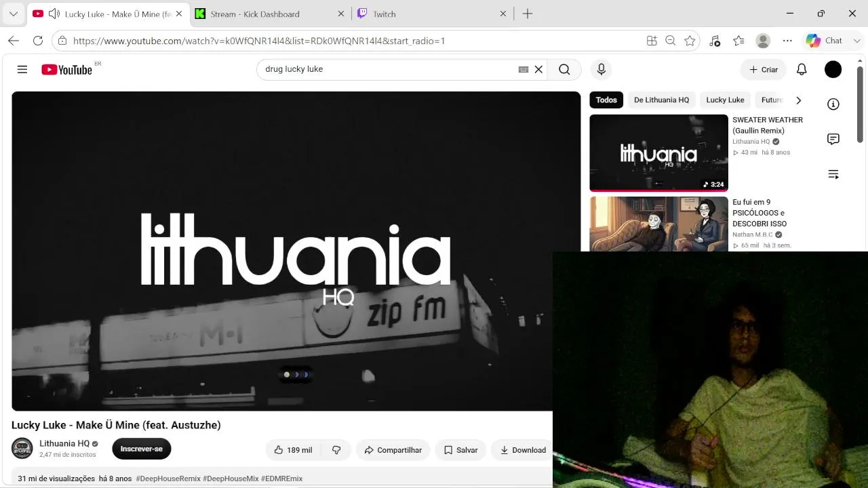The image size is (868, 488).
Task: Switch to Stream - Kick Dashboard tab
Action: tap(256, 14)
